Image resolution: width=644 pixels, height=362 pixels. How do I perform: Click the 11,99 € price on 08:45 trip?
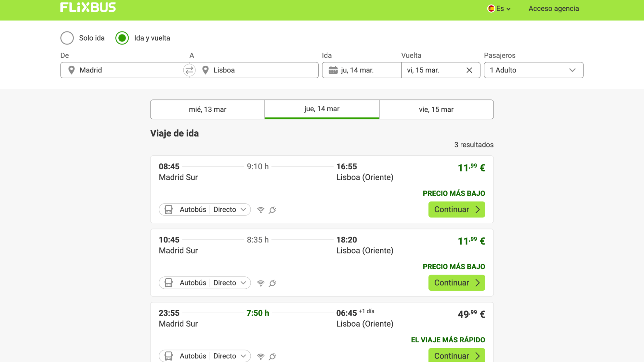[471, 168]
